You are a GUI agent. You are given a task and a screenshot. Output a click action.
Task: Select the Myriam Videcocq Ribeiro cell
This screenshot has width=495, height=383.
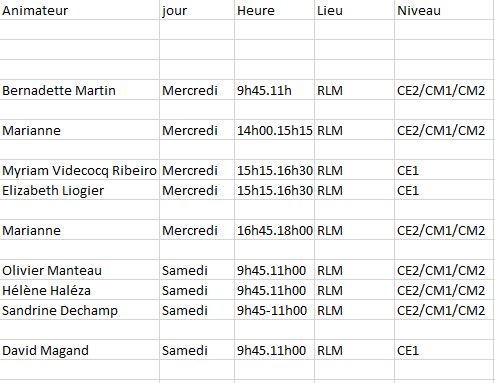pos(80,170)
